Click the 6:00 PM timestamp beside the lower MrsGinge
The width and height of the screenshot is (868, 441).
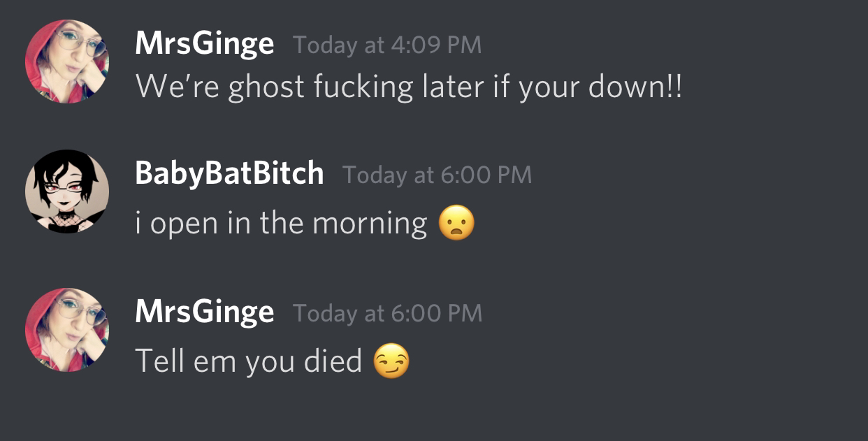(387, 313)
